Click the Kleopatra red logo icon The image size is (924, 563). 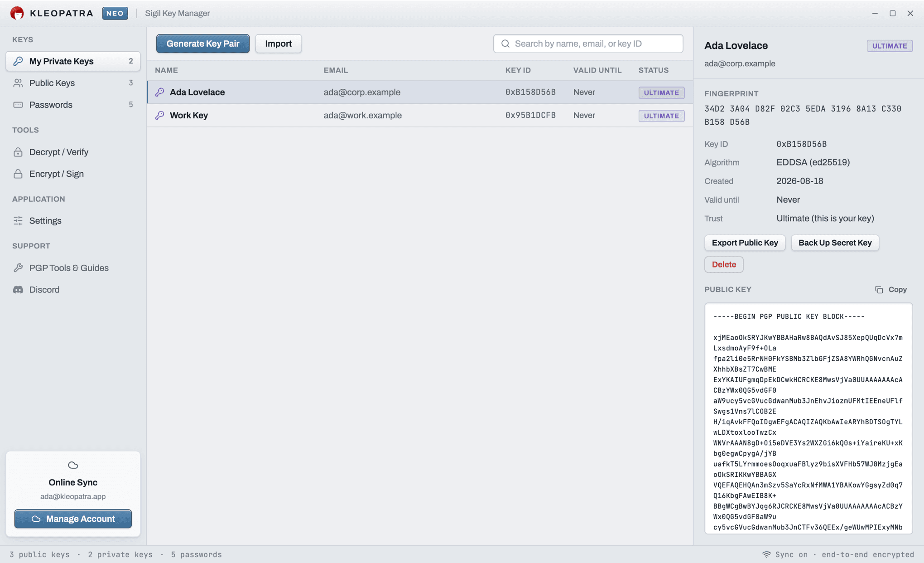(17, 13)
